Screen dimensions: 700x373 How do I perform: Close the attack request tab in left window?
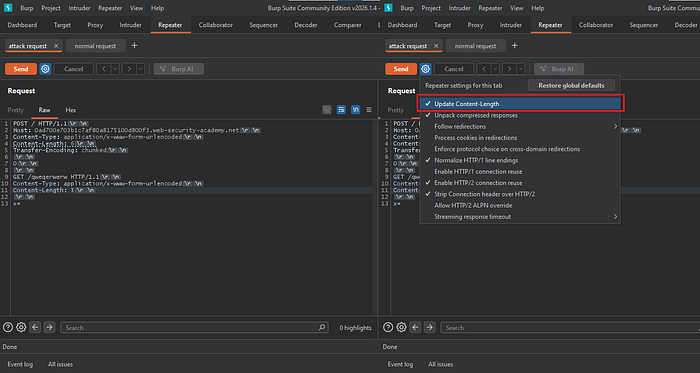[x=56, y=46]
